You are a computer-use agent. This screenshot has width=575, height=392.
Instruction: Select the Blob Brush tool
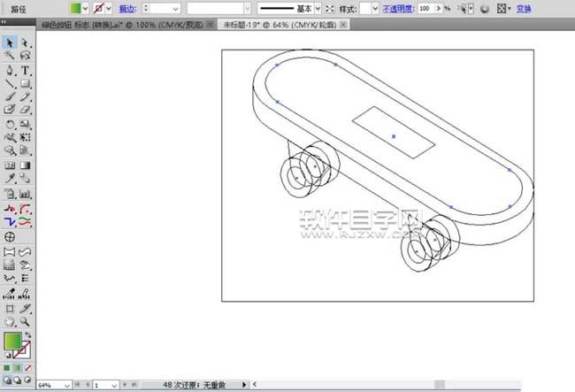10,109
